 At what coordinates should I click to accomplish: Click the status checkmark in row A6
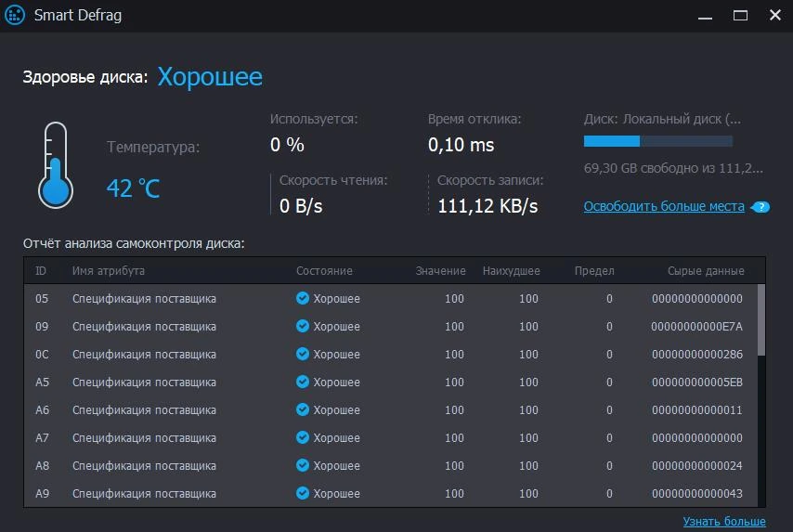click(x=303, y=409)
